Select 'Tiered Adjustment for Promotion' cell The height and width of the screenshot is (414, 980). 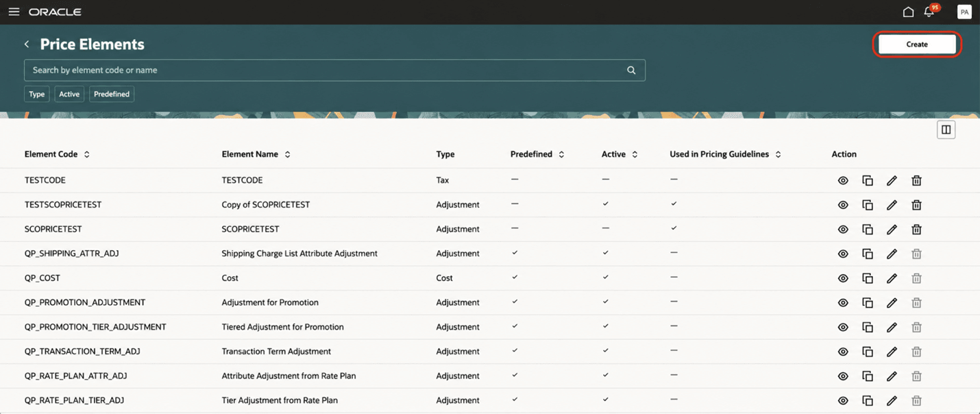282,327
